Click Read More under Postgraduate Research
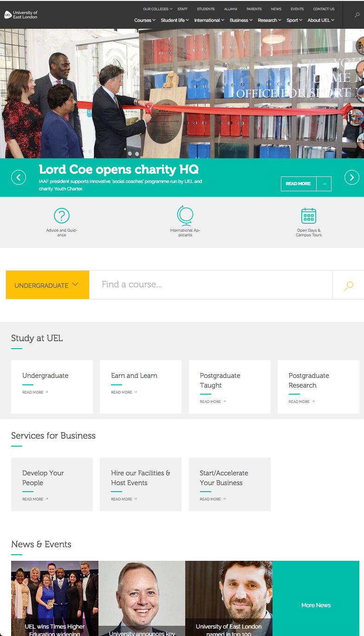Image resolution: width=364 pixels, height=636 pixels. 302,402
